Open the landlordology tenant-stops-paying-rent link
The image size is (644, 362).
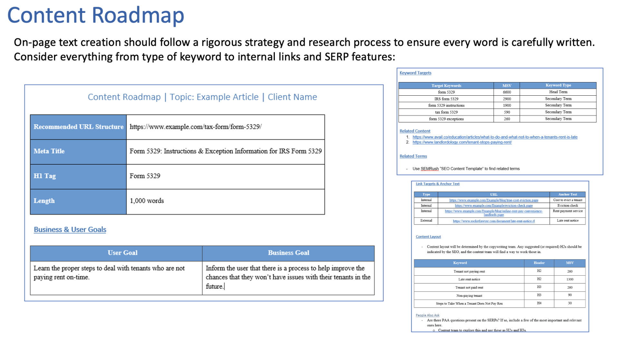pos(462,142)
